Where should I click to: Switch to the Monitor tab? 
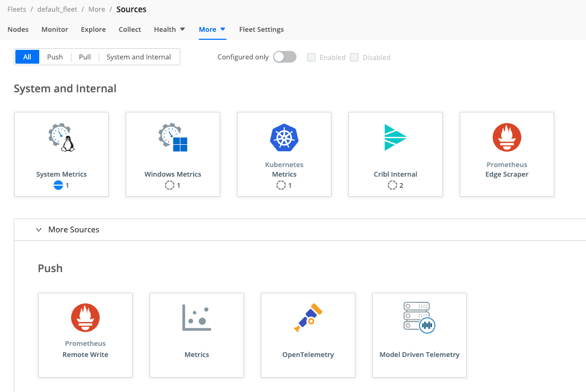[55, 30]
